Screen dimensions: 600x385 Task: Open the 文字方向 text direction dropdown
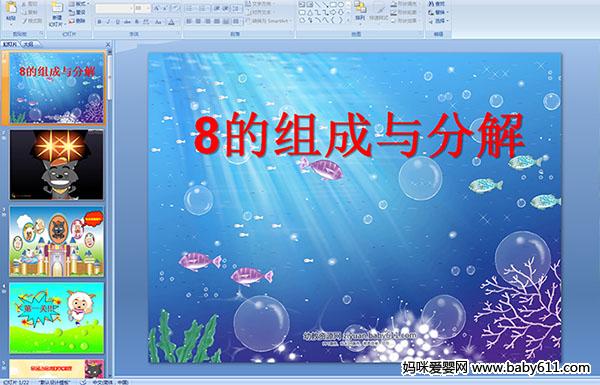[x=262, y=4]
